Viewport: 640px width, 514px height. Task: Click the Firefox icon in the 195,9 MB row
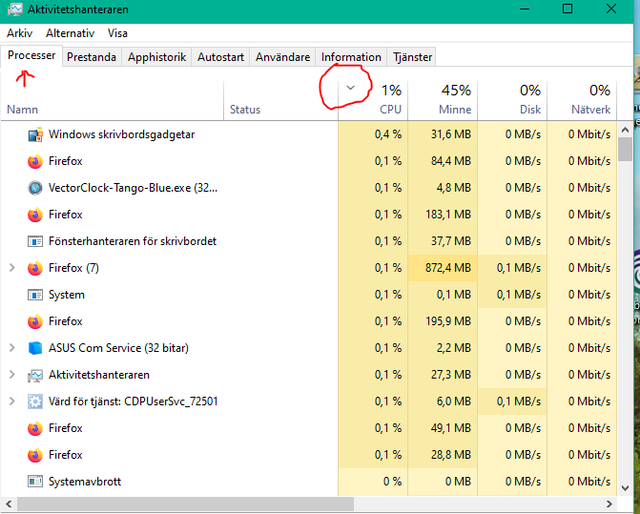(x=35, y=321)
